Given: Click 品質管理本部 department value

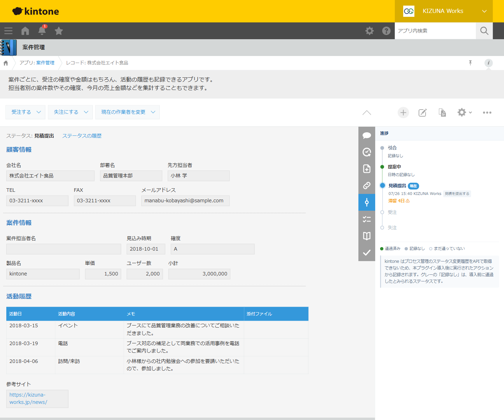Looking at the screenshot, I should (x=131, y=176).
